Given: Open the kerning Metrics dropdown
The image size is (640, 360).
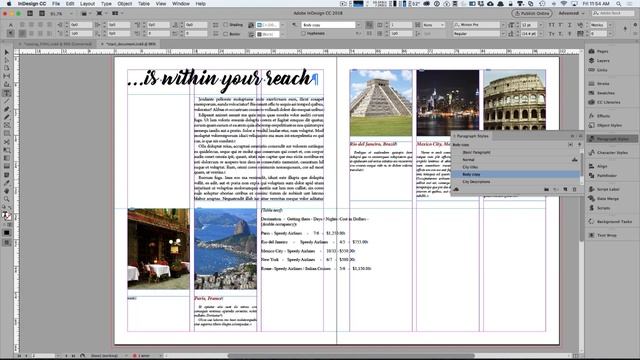Looking at the screenshot, I should pyautogui.click(x=610, y=25).
